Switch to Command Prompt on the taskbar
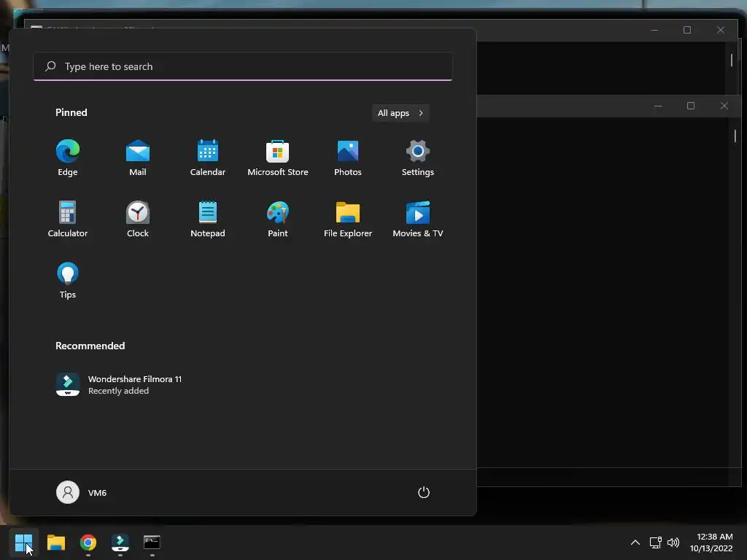Image resolution: width=747 pixels, height=560 pixels. point(152,542)
